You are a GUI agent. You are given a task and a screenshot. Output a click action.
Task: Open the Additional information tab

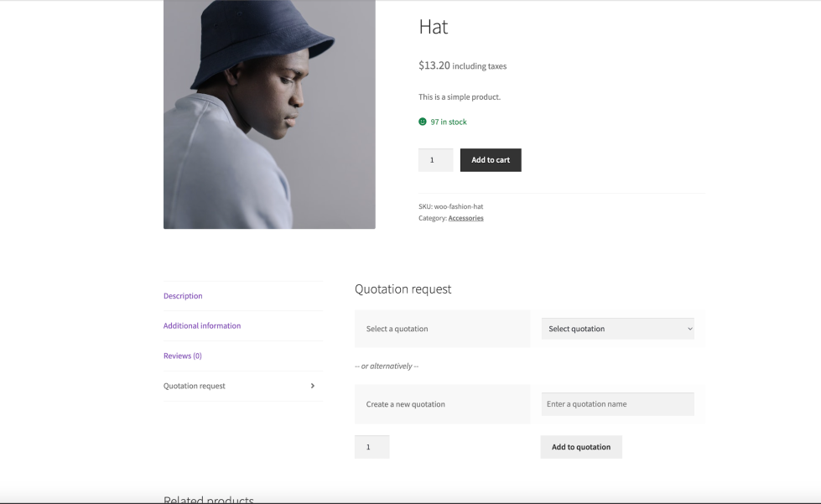[202, 325]
